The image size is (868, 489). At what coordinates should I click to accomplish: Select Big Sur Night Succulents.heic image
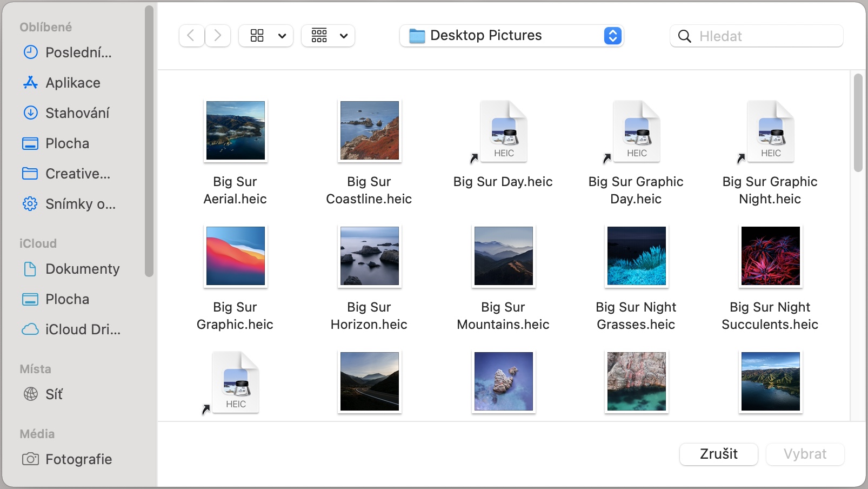point(770,256)
